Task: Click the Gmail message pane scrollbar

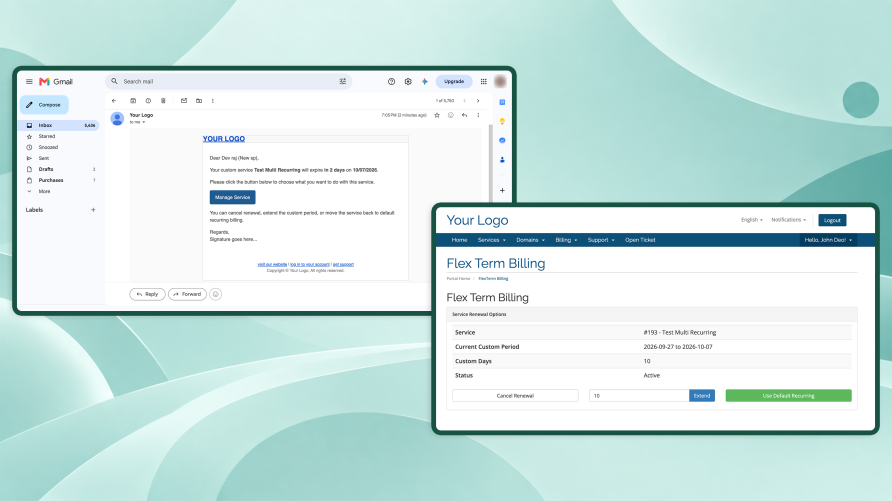Action: 491,163
